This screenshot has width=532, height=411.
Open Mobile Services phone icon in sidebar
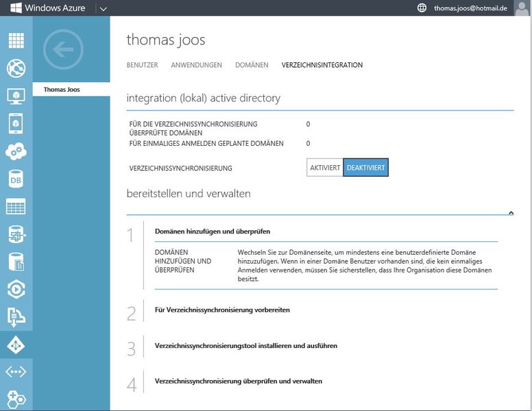16,123
